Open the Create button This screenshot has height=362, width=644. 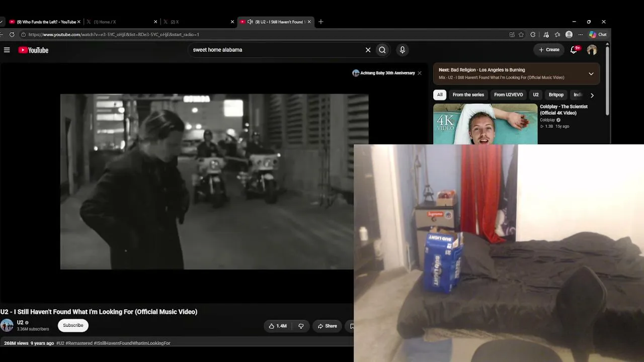coord(549,50)
